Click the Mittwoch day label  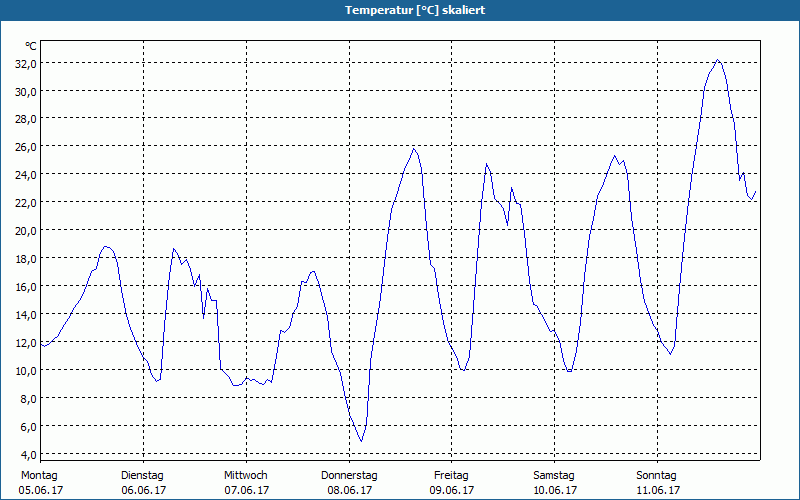coord(245,476)
